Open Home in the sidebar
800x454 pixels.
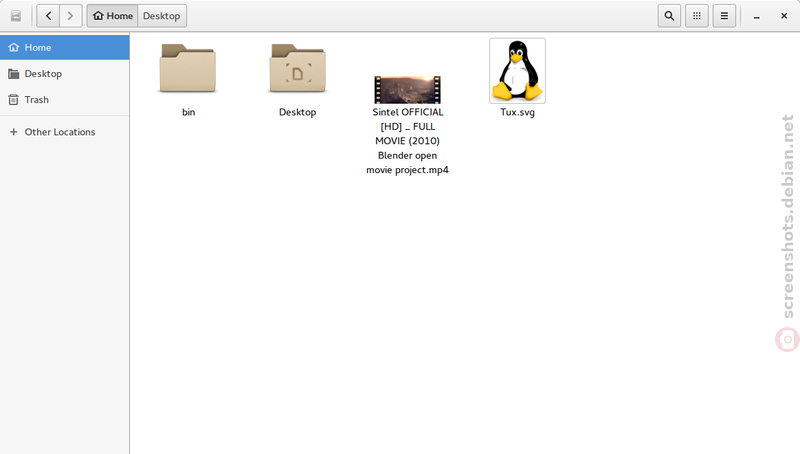coord(65,47)
